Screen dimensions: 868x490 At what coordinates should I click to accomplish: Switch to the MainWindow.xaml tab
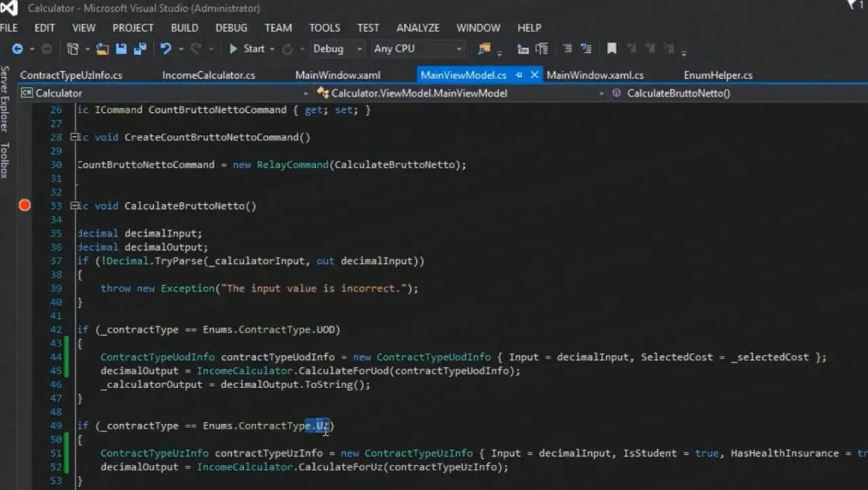tap(338, 75)
